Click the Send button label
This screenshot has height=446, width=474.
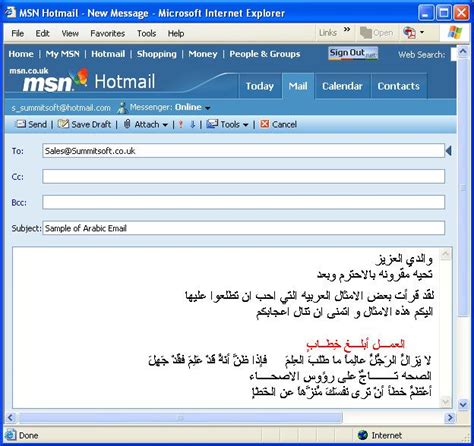(x=37, y=124)
